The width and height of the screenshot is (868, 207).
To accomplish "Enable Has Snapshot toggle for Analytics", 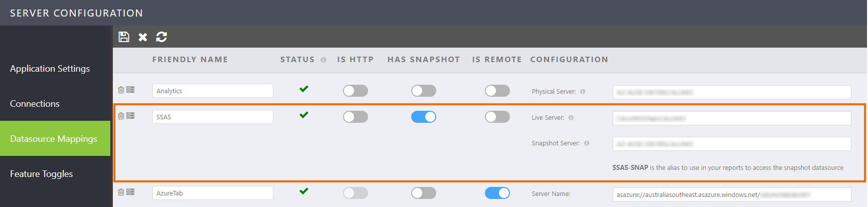I will coord(424,91).
